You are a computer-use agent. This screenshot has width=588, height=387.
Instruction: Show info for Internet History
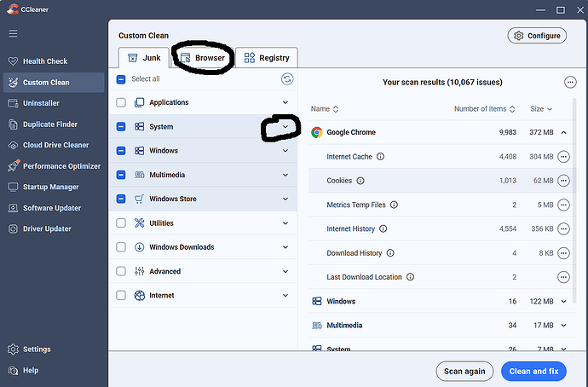(383, 228)
